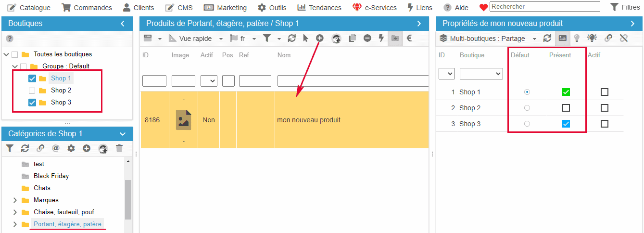644x233 pixels.
Task: Open the Actif filter dropdown in products grid
Action: pyautogui.click(x=209, y=81)
